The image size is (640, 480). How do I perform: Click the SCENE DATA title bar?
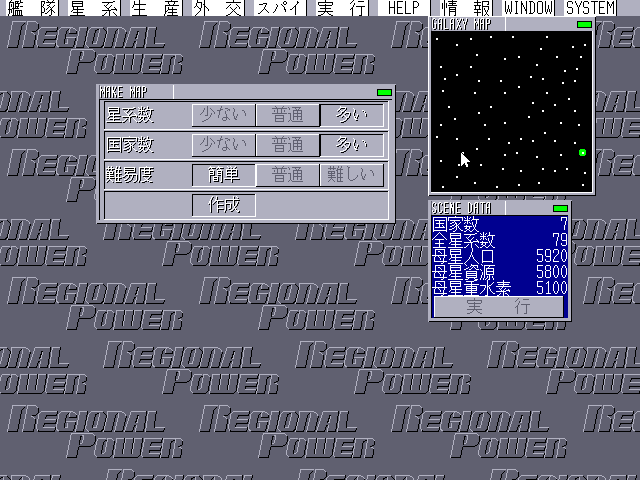(x=500, y=209)
